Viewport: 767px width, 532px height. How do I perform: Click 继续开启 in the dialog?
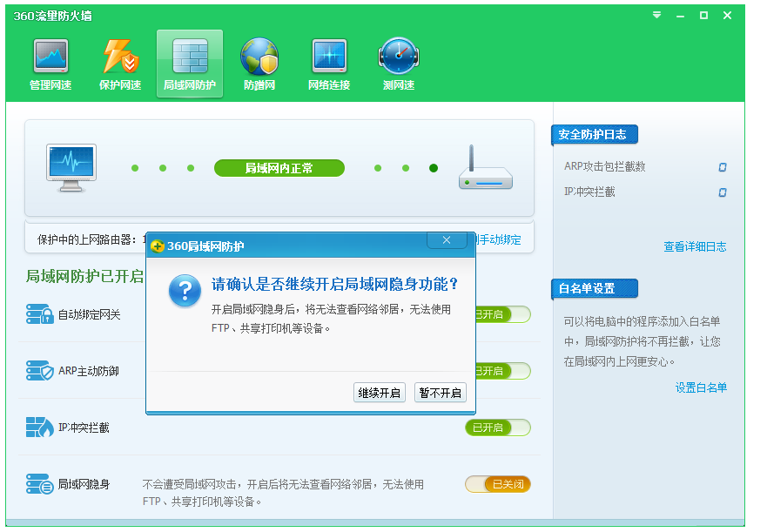(379, 393)
